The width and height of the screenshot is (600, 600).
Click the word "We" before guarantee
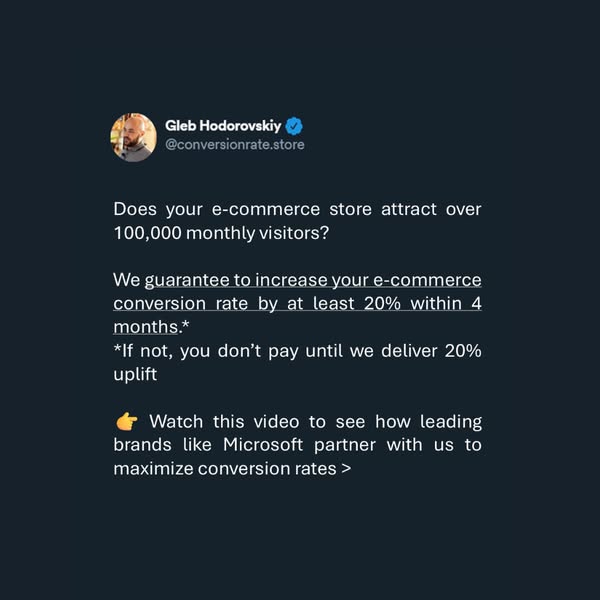pyautogui.click(x=126, y=280)
